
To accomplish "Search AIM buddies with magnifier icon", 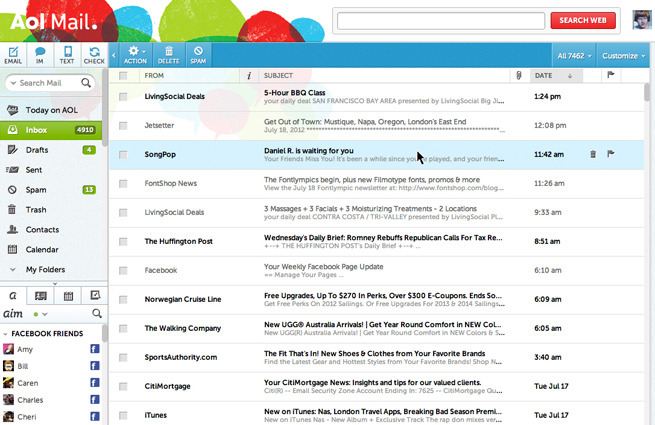I will tap(96, 313).
